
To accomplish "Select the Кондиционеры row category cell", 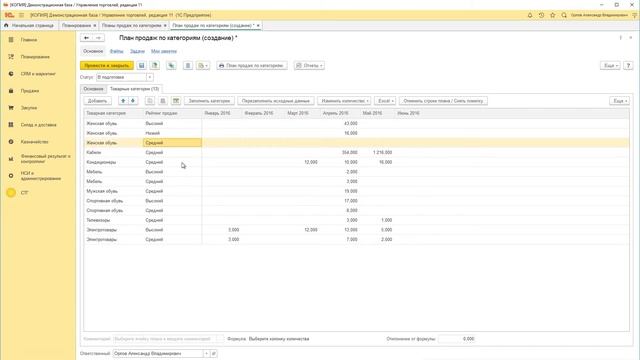I will coord(113,162).
